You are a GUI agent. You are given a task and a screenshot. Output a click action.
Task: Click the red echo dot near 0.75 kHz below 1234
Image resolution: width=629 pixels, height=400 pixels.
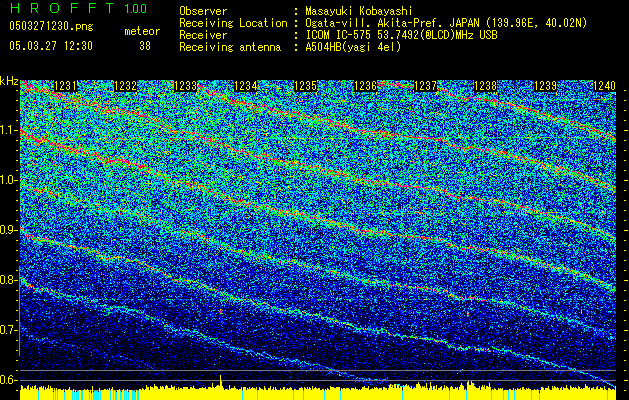coord(221,311)
